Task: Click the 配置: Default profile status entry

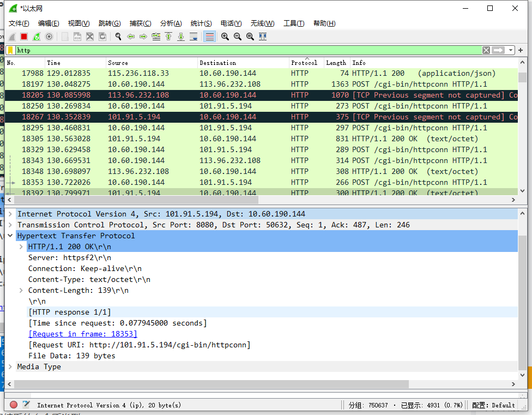Action: (x=493, y=405)
